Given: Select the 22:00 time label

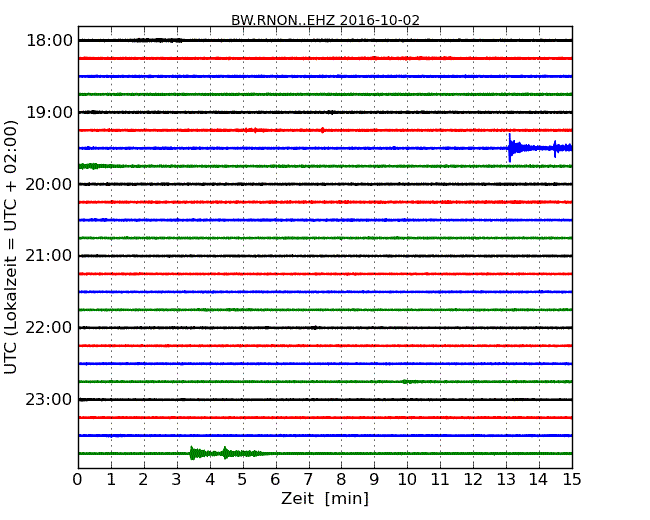Looking at the screenshot, I should point(49,328).
